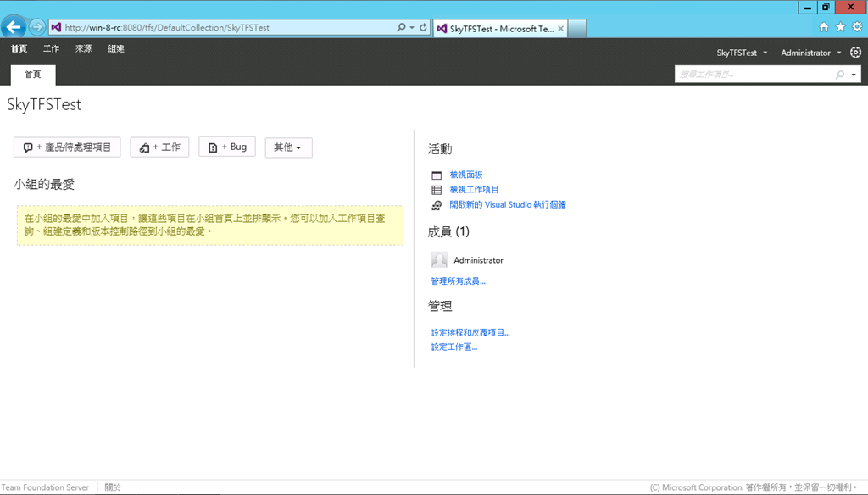Click the browser forward arrow

pos(37,26)
